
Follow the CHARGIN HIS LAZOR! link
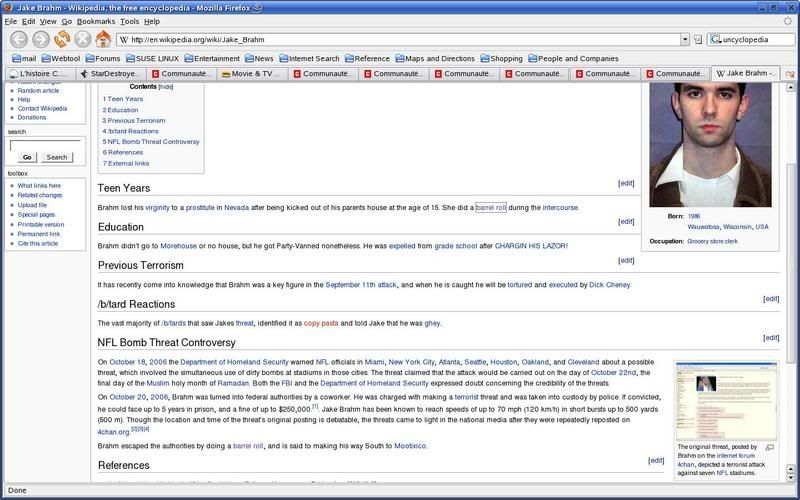click(531, 246)
